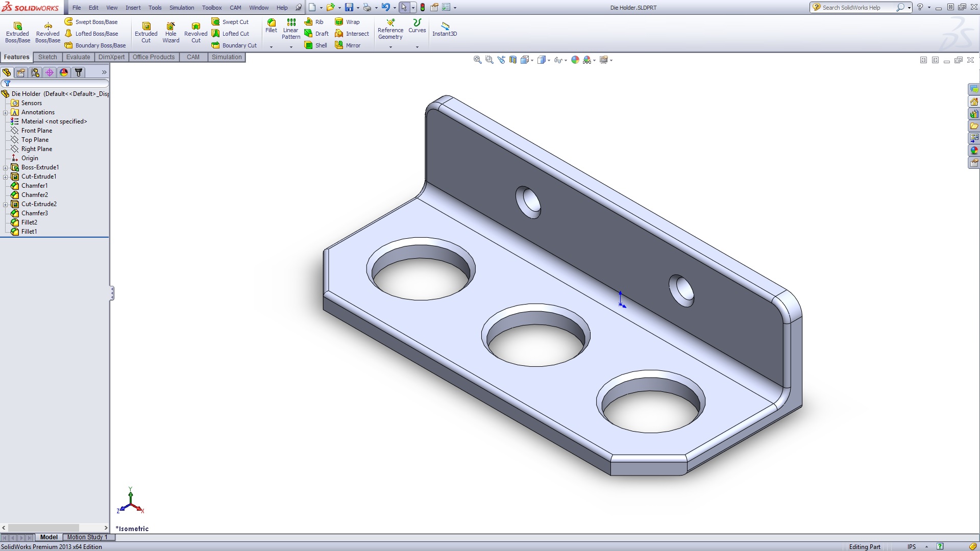Click the IPS unit system button
980x551 pixels.
912,547
